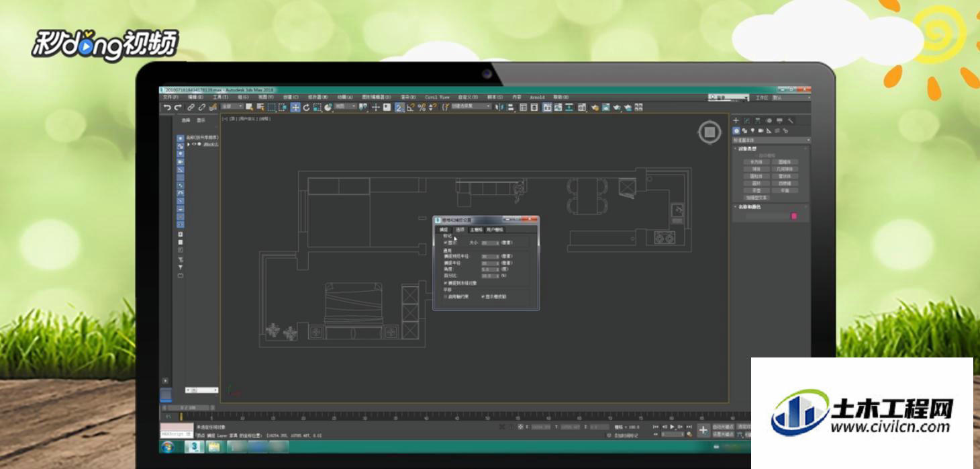Toggle the Percent Snap button
The height and width of the screenshot is (469, 980).
[422, 107]
